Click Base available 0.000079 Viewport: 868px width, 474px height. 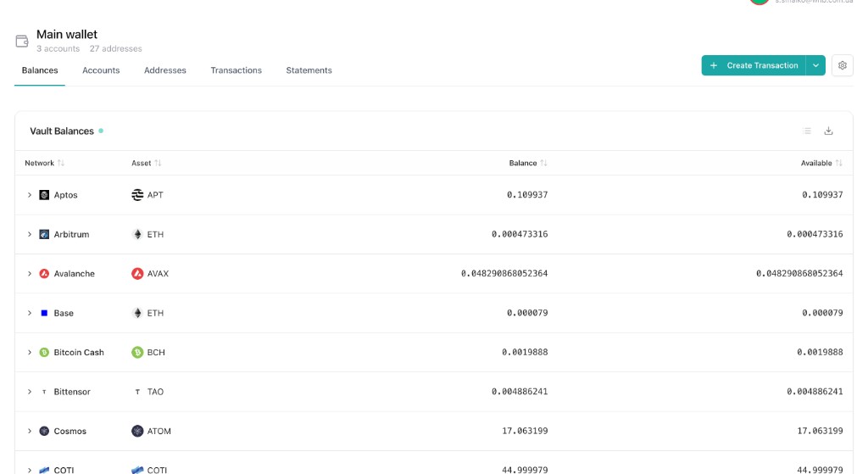(x=822, y=313)
